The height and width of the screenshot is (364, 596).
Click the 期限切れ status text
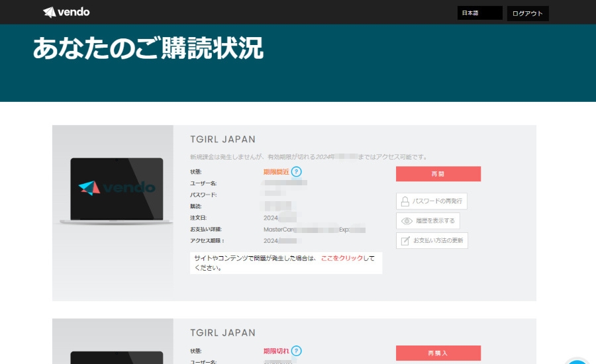pyautogui.click(x=276, y=351)
